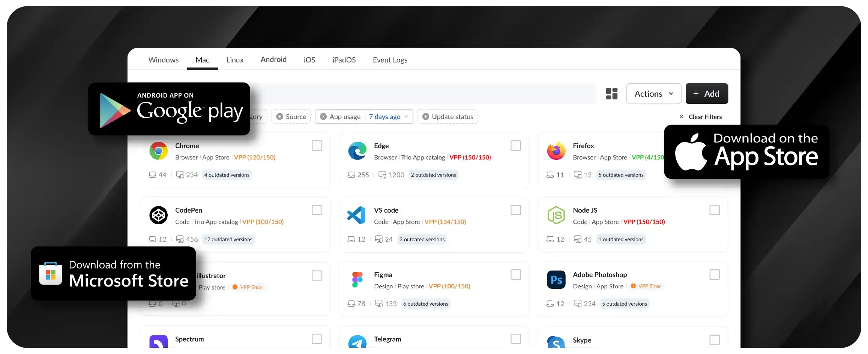Image resolution: width=868 pixels, height=354 pixels.
Task: Open the Linux tab
Action: coord(235,60)
